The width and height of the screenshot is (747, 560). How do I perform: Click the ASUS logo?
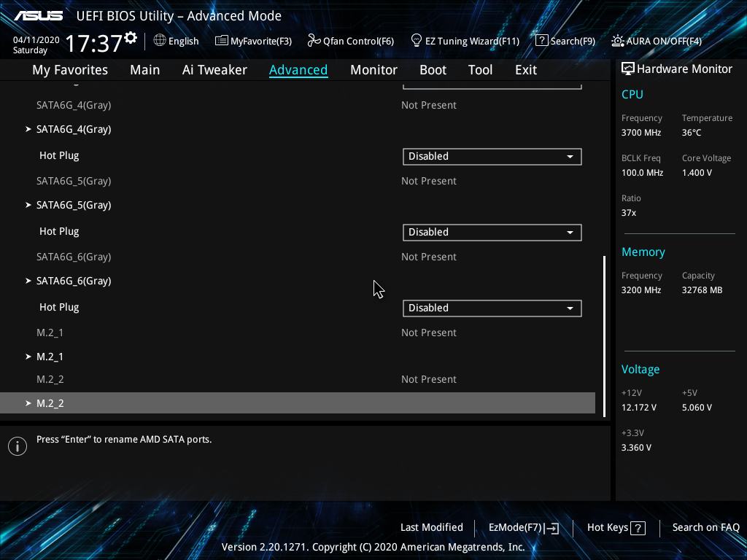coord(38,16)
